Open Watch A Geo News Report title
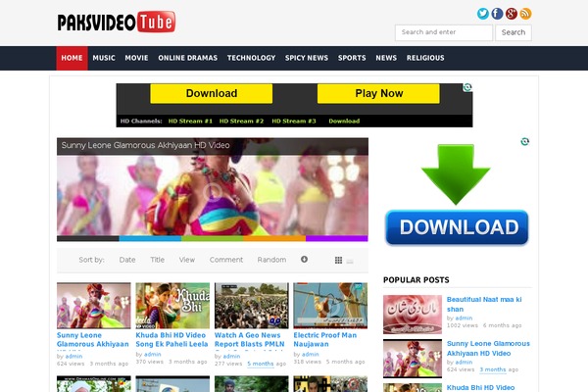The image size is (588, 392). [x=249, y=340]
